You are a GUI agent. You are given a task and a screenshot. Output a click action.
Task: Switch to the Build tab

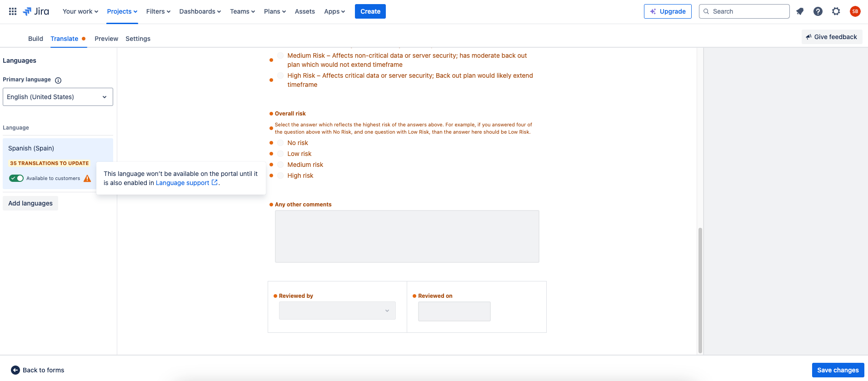coord(35,39)
